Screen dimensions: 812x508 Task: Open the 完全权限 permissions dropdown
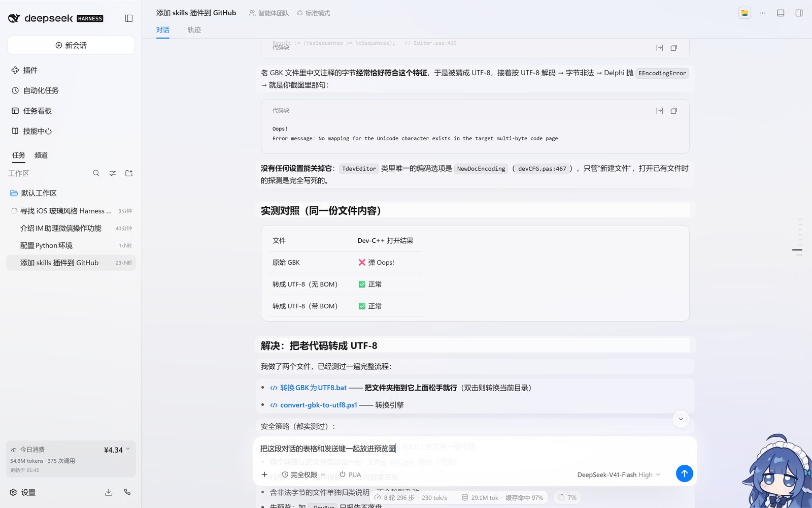[x=303, y=474]
